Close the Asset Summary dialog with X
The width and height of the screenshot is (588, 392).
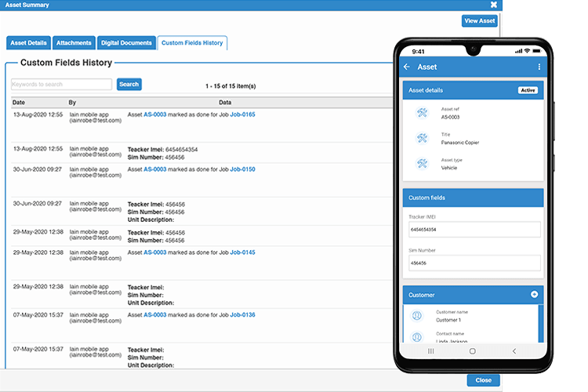493,5
